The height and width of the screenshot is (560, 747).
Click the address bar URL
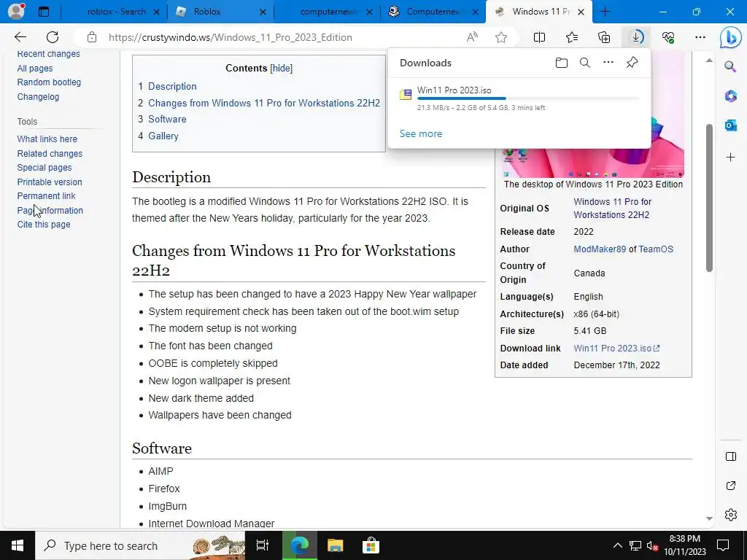coord(230,37)
